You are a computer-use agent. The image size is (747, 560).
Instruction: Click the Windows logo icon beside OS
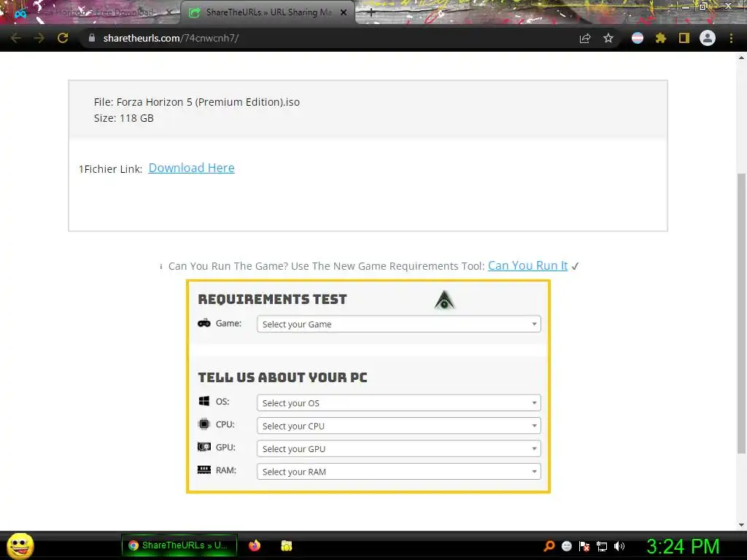tap(204, 401)
